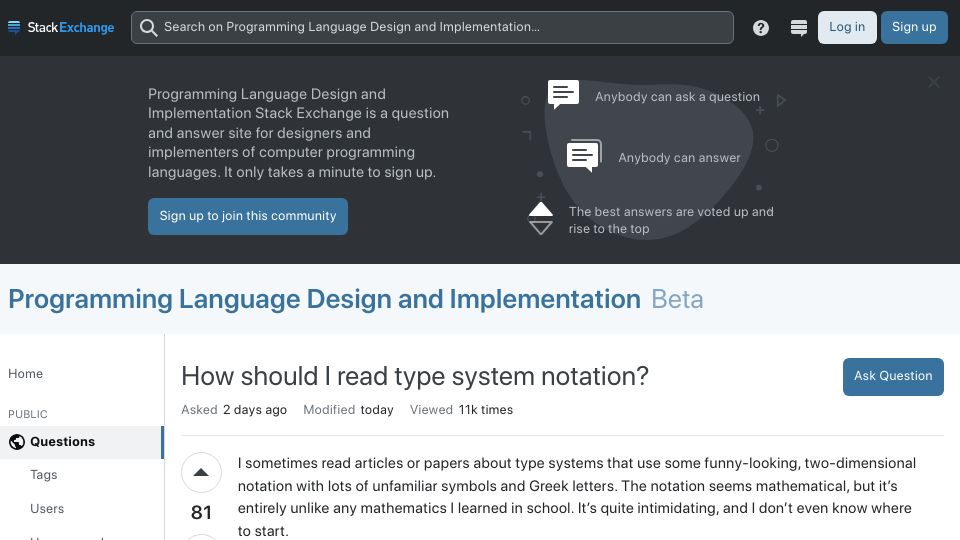
Task: Focus the site search input field
Action: coord(432,28)
